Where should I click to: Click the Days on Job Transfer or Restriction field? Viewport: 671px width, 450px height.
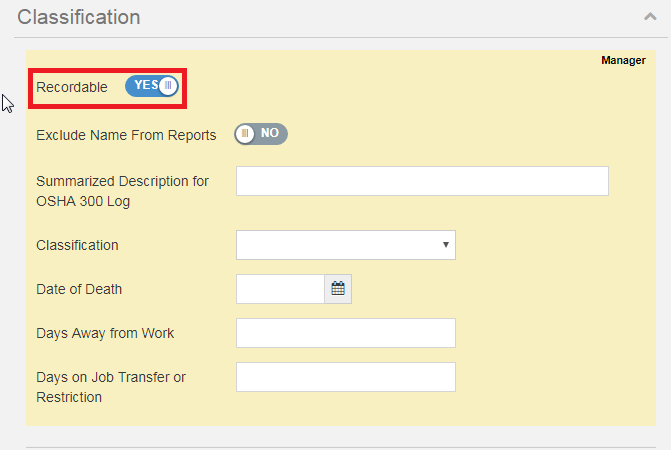point(345,377)
